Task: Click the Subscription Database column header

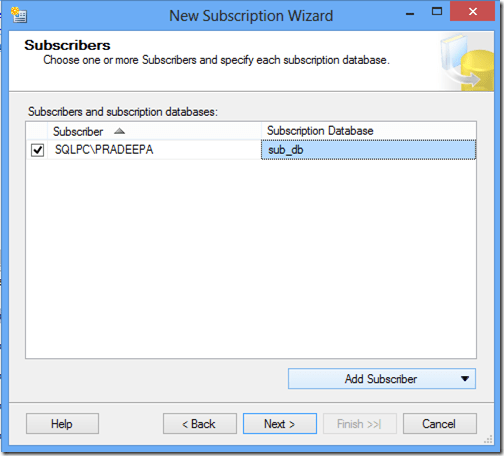Action: click(x=369, y=131)
